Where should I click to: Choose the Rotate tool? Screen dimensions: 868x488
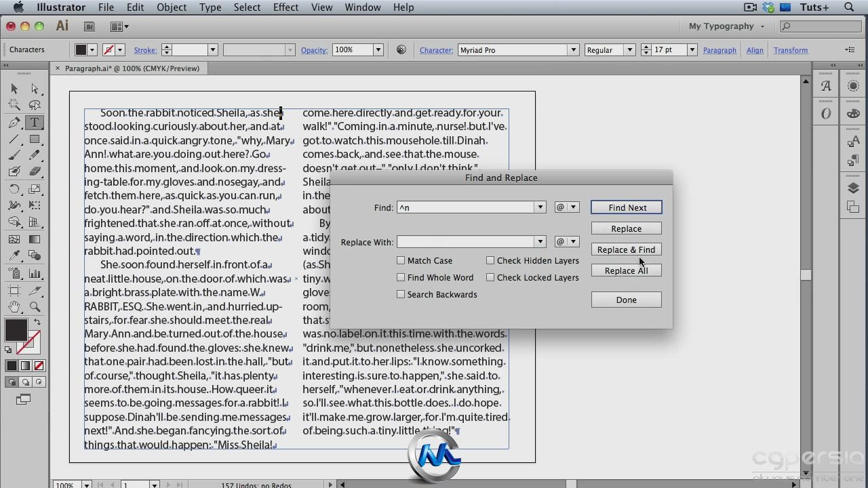14,189
